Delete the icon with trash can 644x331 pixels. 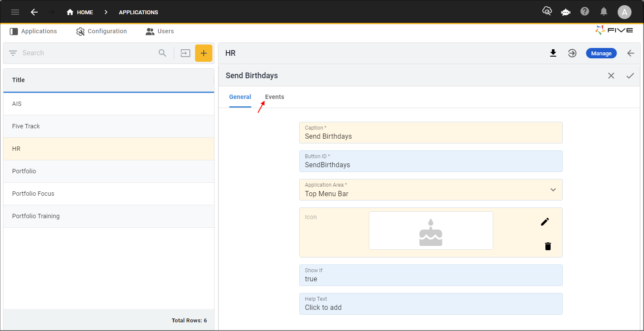tap(548, 246)
